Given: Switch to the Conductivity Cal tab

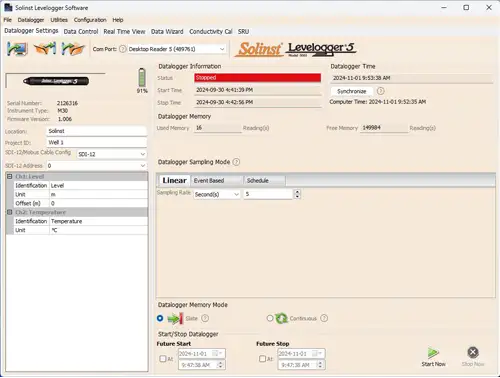Looking at the screenshot, I should [211, 32].
